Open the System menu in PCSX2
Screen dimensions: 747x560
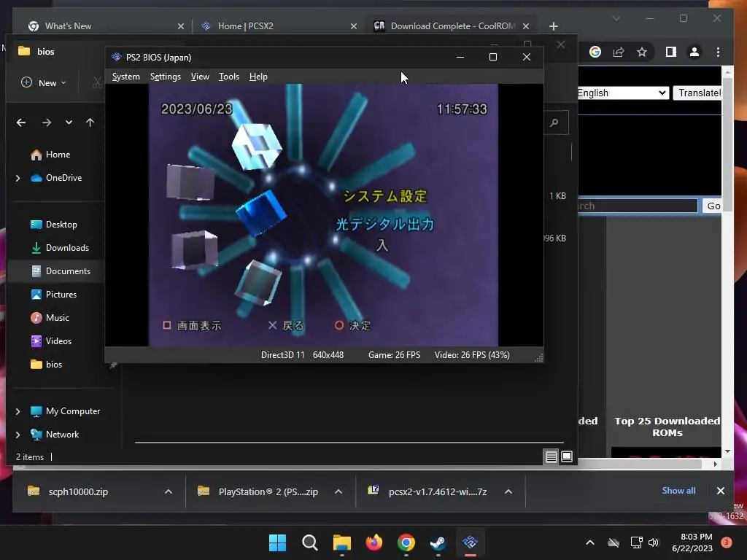click(x=125, y=77)
